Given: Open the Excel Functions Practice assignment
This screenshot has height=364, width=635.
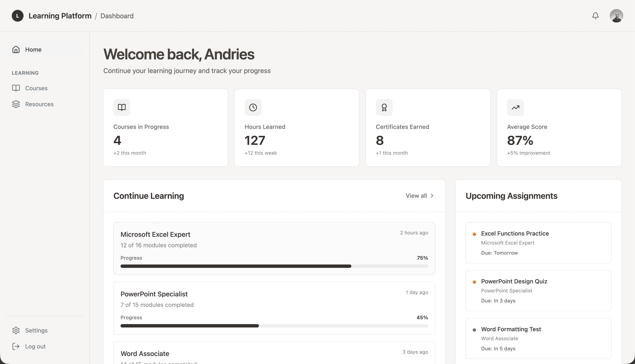Looking at the screenshot, I should pos(538,242).
